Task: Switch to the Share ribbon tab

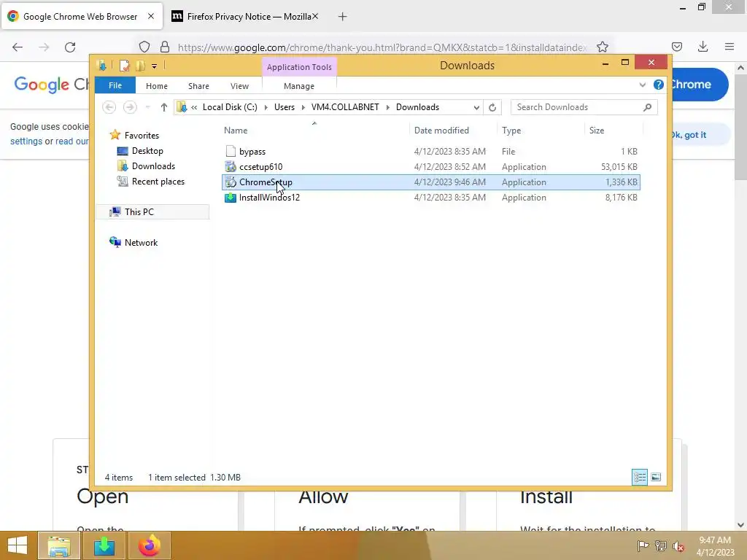Action: tap(198, 86)
